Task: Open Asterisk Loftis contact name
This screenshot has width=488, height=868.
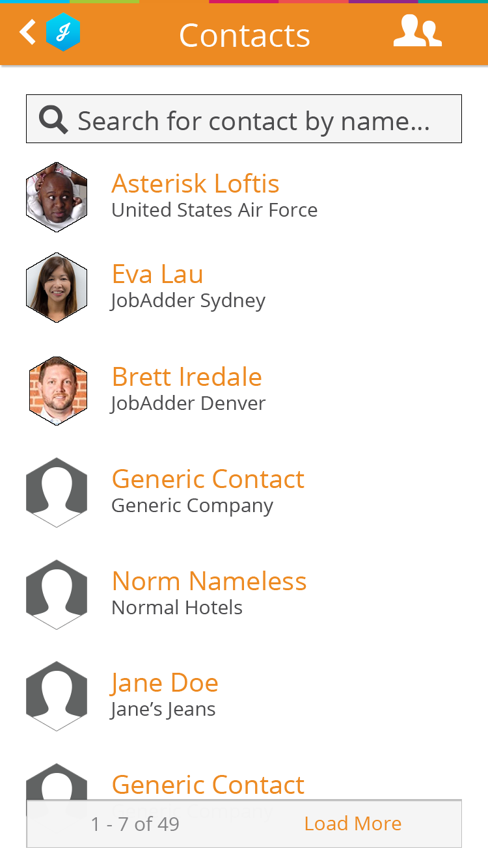Action: (195, 184)
